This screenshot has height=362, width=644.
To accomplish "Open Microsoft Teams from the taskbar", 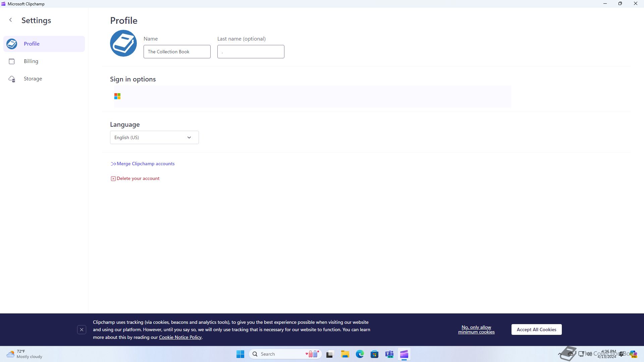I will (x=389, y=354).
